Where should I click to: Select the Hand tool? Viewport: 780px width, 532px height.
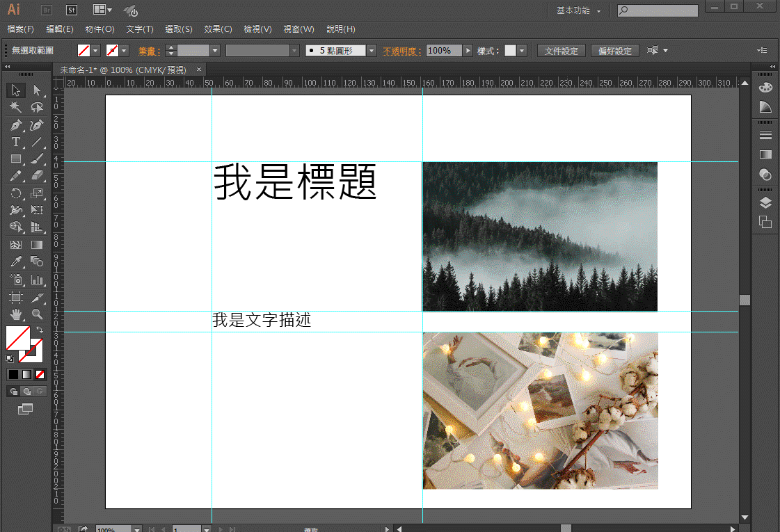pos(16,314)
